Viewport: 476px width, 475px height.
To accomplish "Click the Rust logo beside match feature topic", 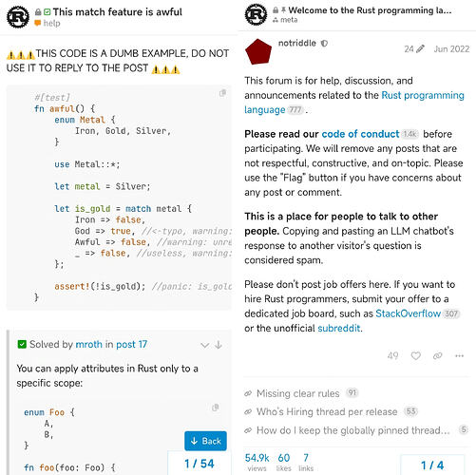I will point(18,17).
